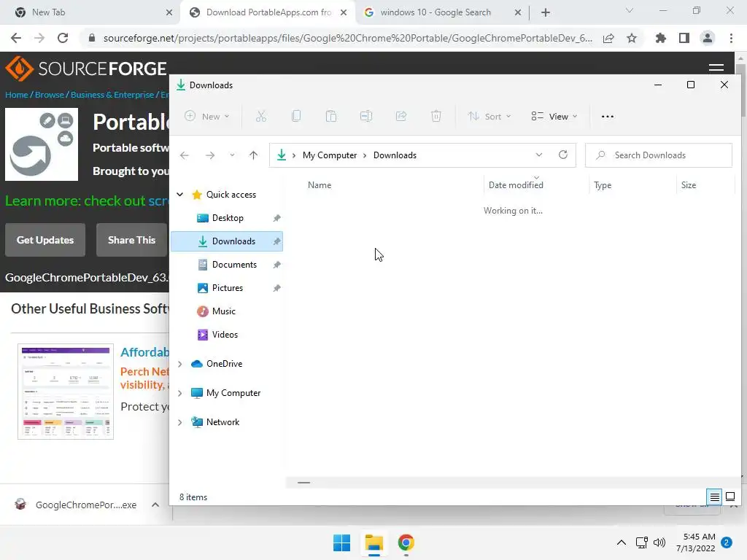Switch to the New Tab browser tab

point(90,12)
